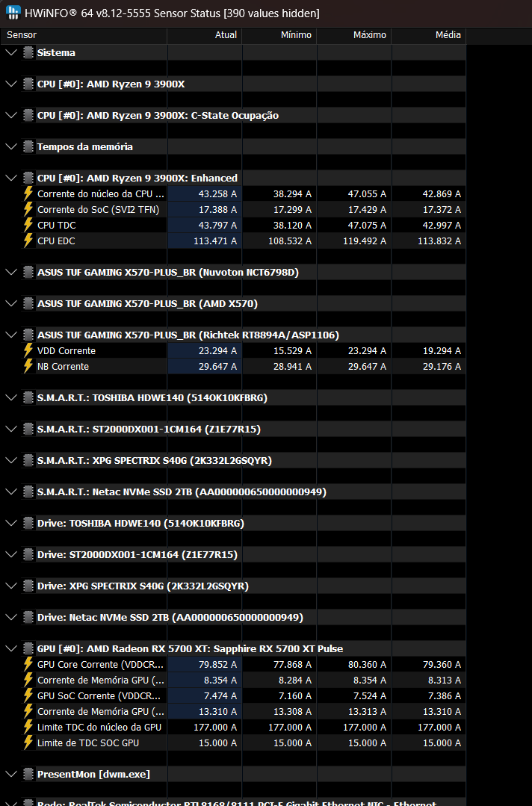Click chip icon of Richtek RT8894A sensor

click(28, 335)
